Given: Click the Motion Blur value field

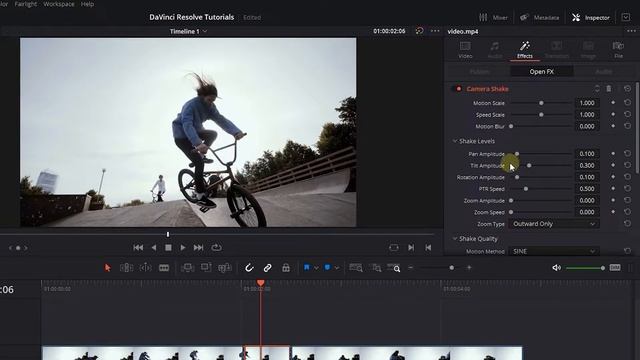Looking at the screenshot, I should click(x=587, y=127).
